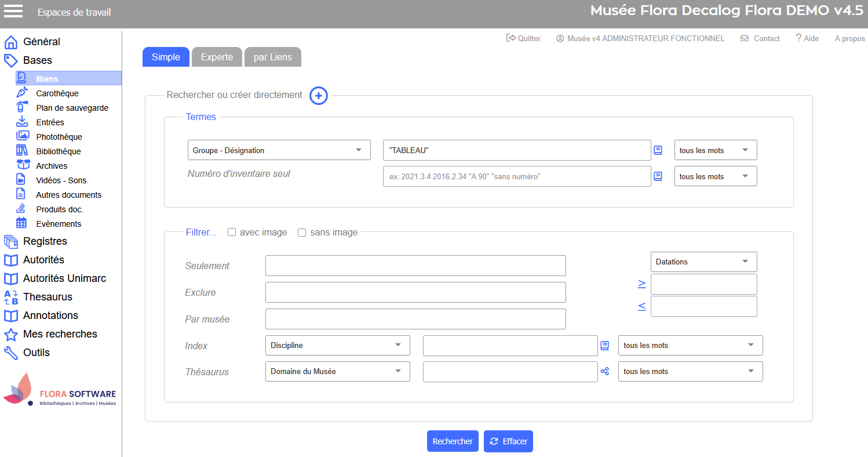The image size is (868, 457).
Task: Enable the "avec image" checkbox
Action: coord(232,233)
